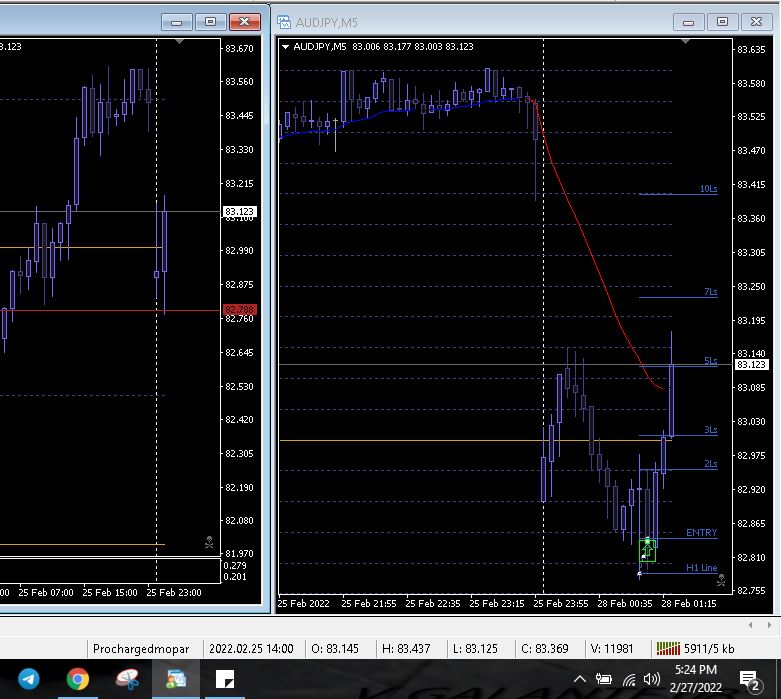This screenshot has width=781, height=699.
Task: Click the H: 83.437 status bar value
Action: point(406,649)
